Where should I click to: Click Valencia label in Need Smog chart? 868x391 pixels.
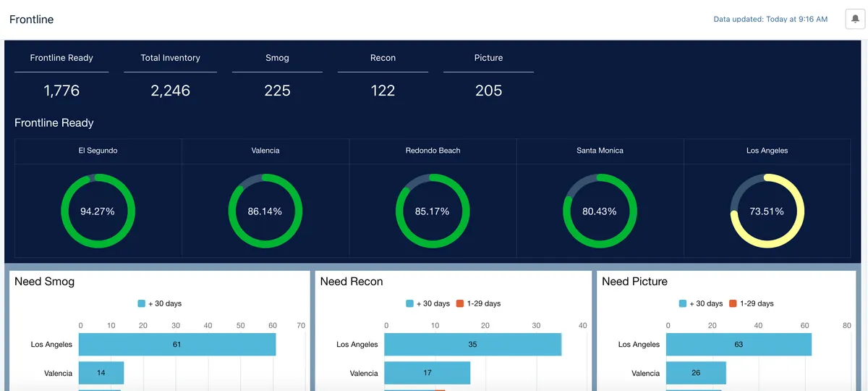point(58,374)
